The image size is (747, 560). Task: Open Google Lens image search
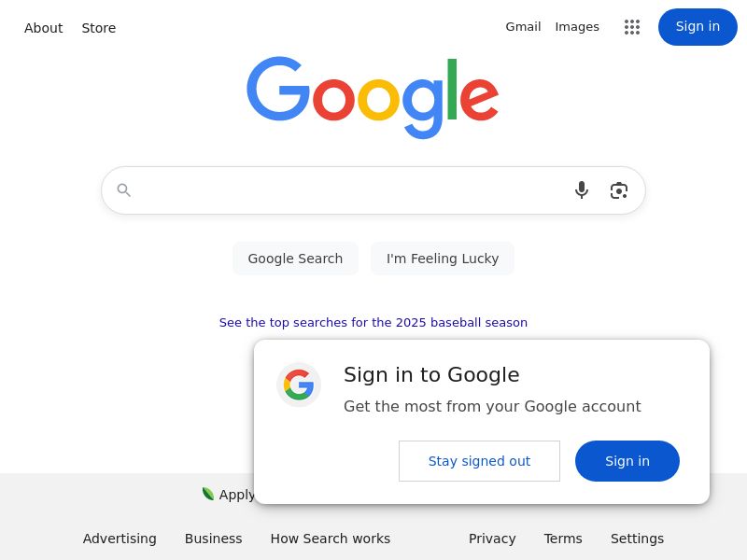(619, 190)
